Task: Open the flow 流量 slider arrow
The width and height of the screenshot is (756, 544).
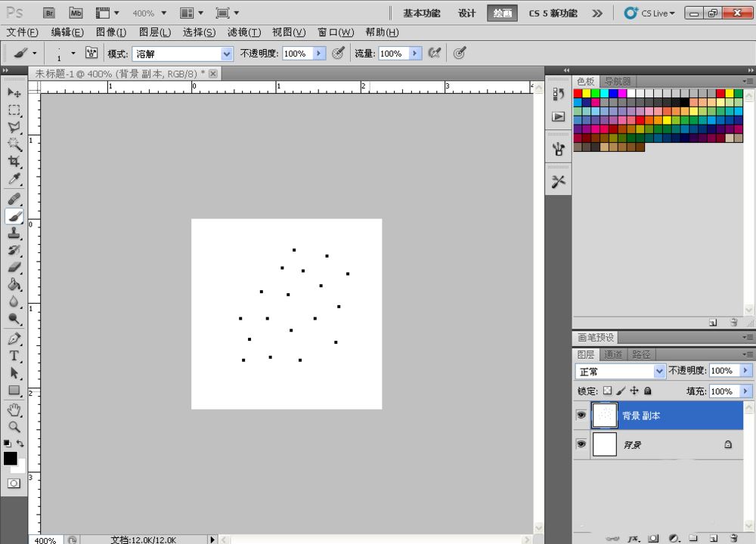Action: coord(415,53)
